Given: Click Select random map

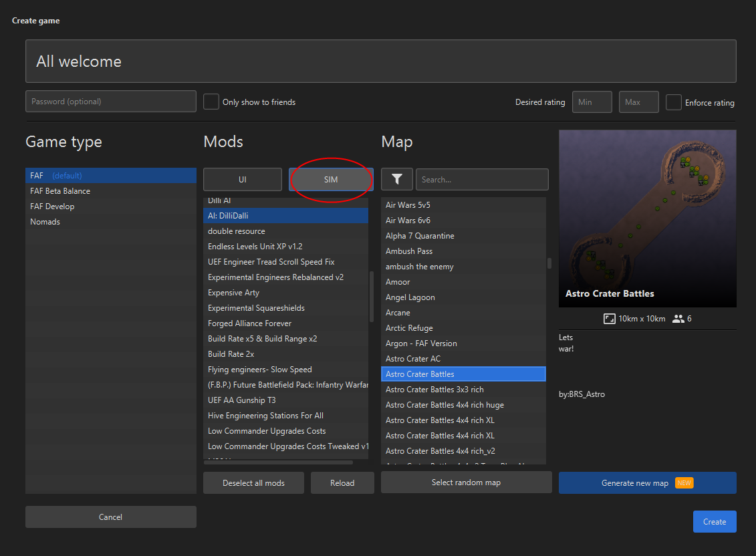Looking at the screenshot, I should [466, 482].
